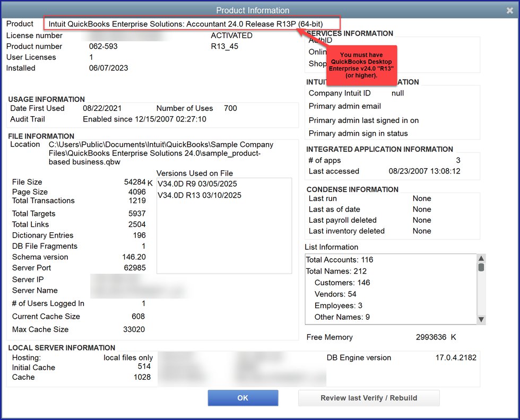520x420 pixels.
Task: Click the List Information scroll up arrow
Action: coord(481,258)
